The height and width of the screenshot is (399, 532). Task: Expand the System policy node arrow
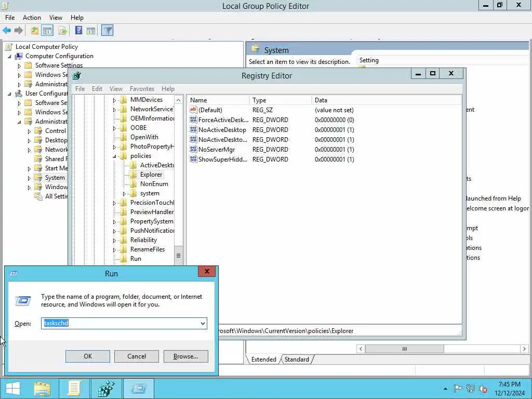(x=29, y=178)
